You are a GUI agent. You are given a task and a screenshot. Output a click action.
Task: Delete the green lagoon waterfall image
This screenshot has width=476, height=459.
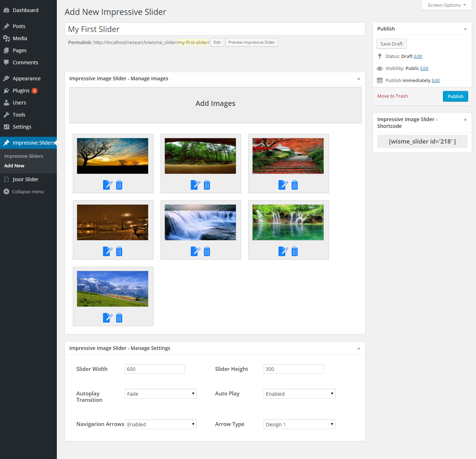point(295,251)
